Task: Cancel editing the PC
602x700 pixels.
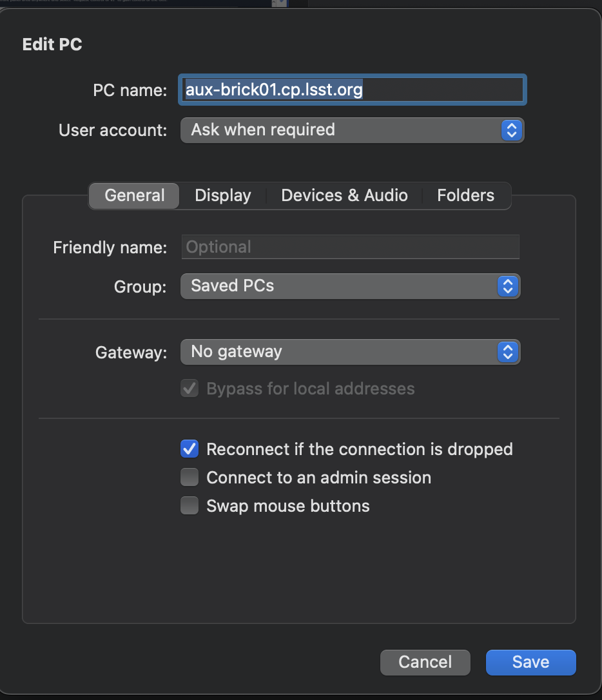Action: [x=425, y=662]
